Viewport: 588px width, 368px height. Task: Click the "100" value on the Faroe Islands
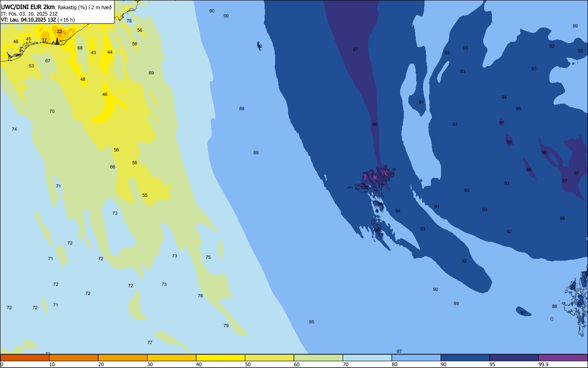tap(364, 188)
